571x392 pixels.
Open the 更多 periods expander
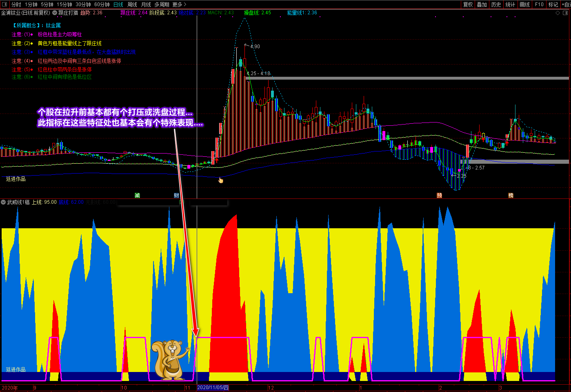point(179,4)
